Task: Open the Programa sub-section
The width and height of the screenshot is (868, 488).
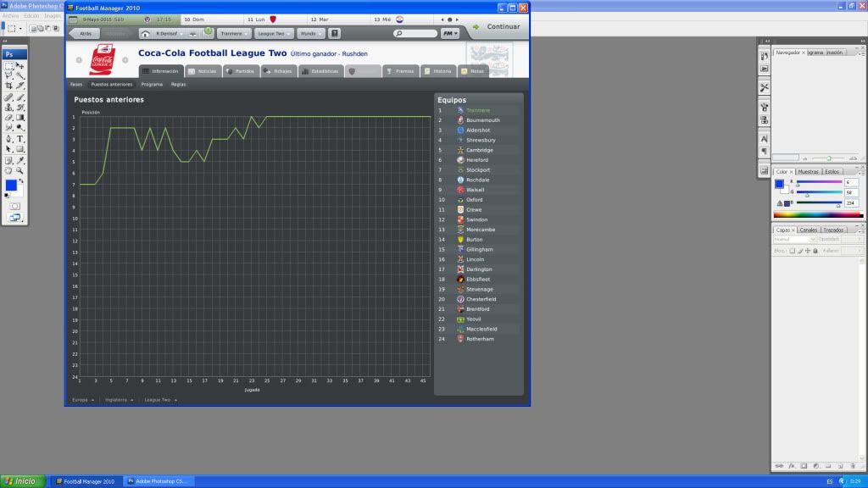Action: click(152, 85)
